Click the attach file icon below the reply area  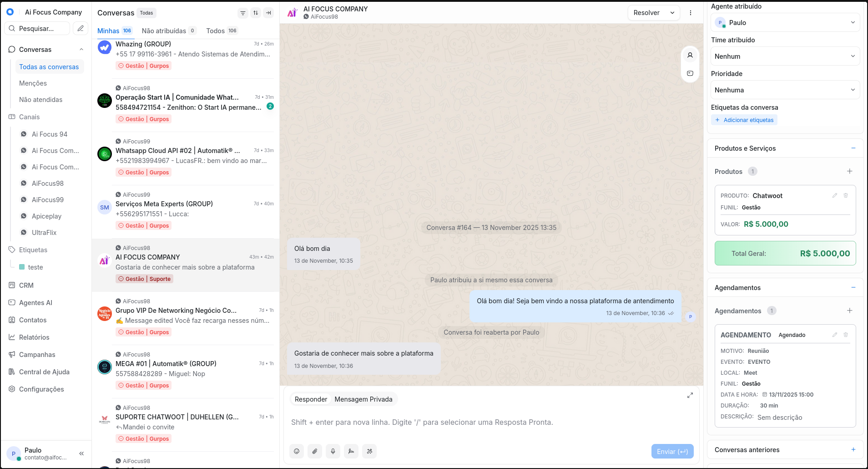coord(315,451)
